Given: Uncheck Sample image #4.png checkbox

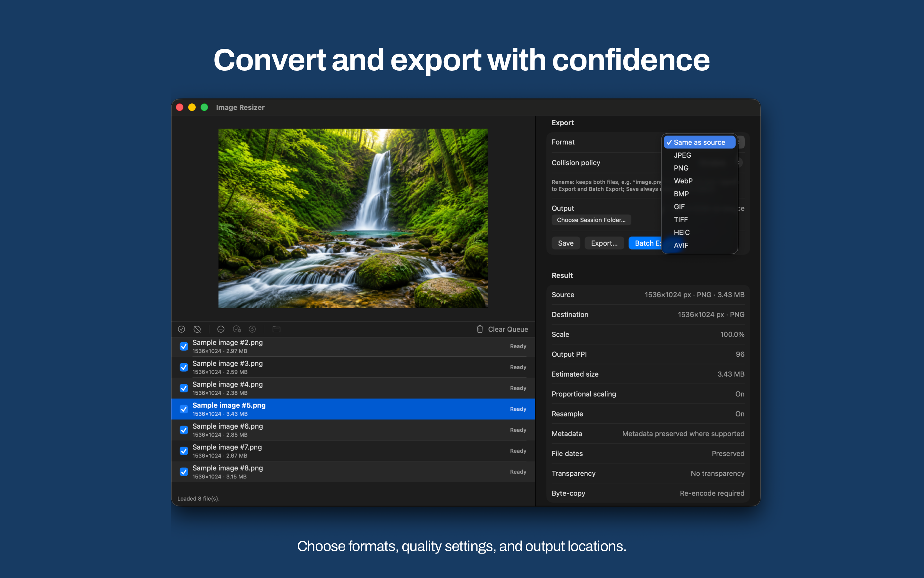Looking at the screenshot, I should [184, 388].
